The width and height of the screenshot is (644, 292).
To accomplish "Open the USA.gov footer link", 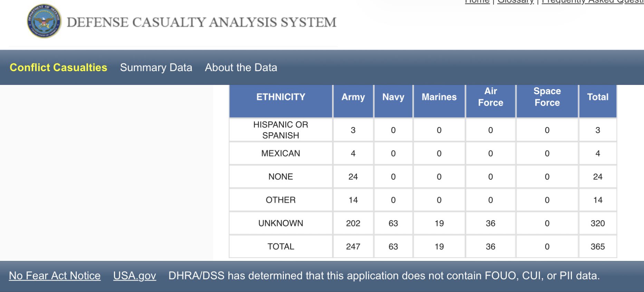I will (x=135, y=275).
